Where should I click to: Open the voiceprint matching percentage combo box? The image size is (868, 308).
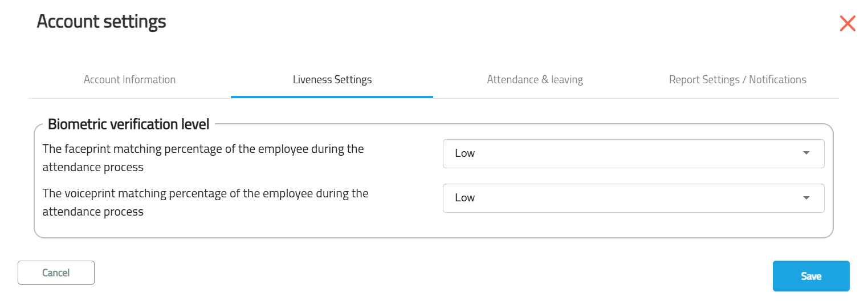(633, 198)
